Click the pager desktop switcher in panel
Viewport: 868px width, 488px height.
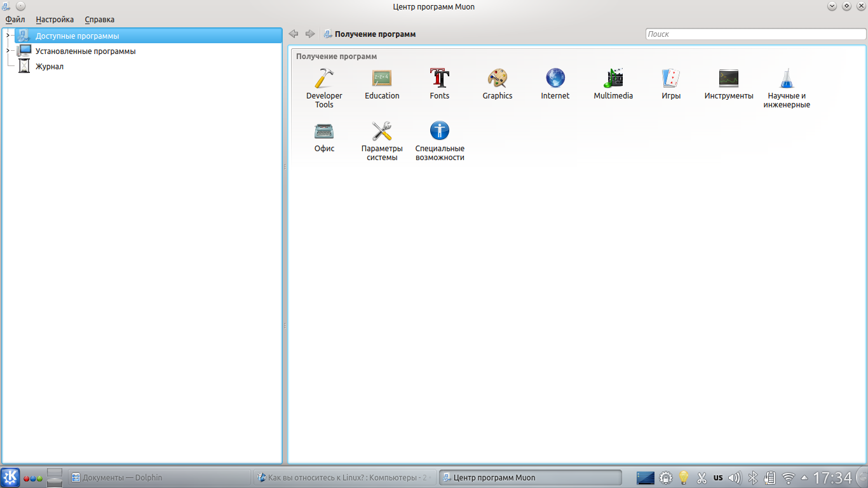[x=55, y=478]
